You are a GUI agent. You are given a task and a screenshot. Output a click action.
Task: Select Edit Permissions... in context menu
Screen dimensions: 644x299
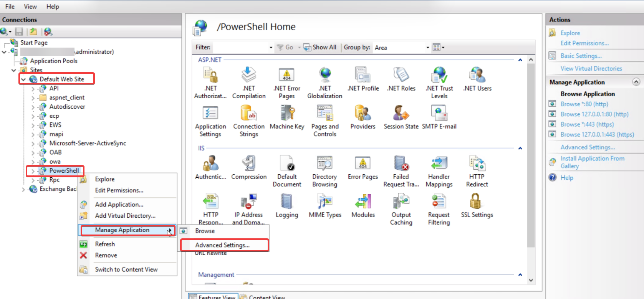pyautogui.click(x=119, y=190)
